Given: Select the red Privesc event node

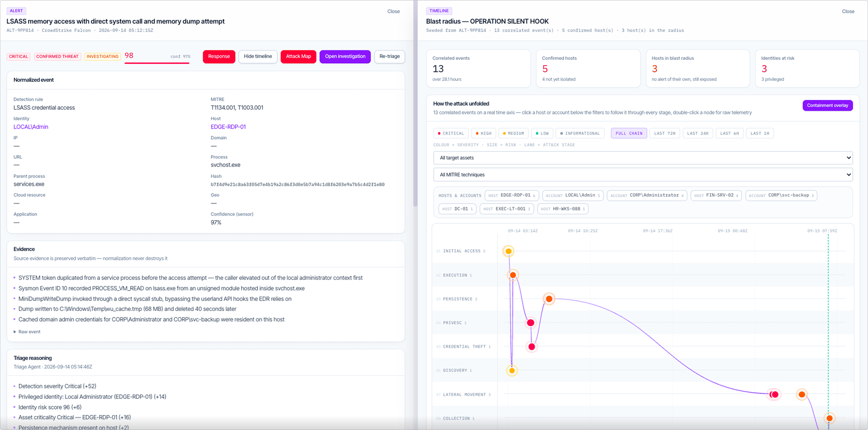Looking at the screenshot, I should point(530,323).
